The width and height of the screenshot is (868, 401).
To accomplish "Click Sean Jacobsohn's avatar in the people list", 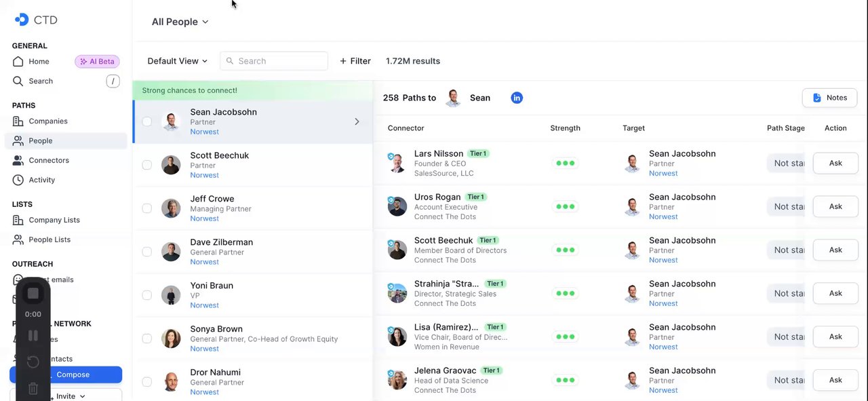I will click(x=171, y=121).
